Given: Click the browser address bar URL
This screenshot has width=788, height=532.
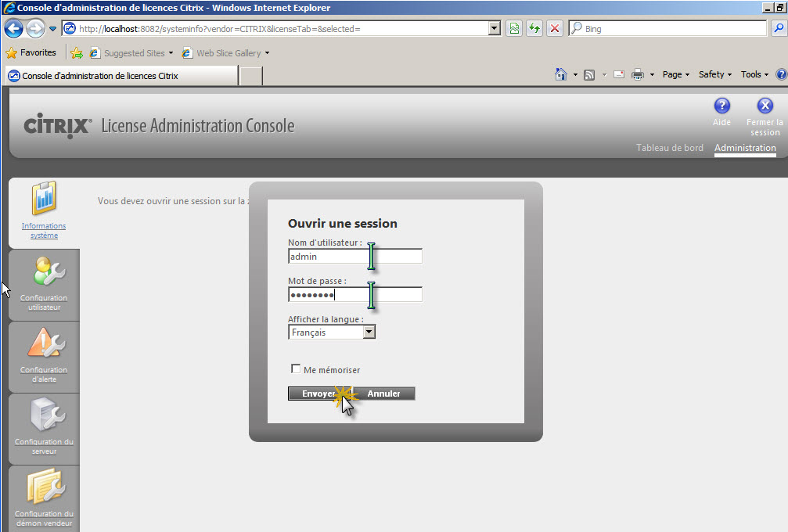Looking at the screenshot, I should 275,29.
